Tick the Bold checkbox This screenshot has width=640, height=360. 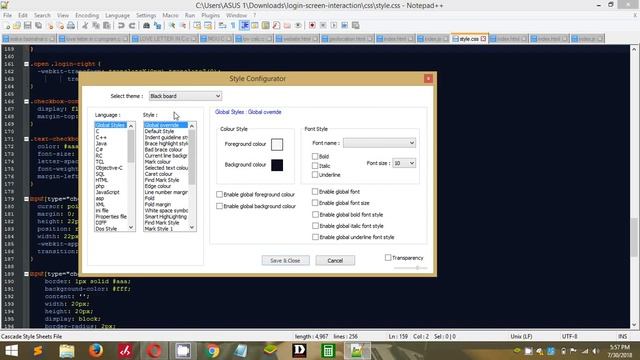315,156
